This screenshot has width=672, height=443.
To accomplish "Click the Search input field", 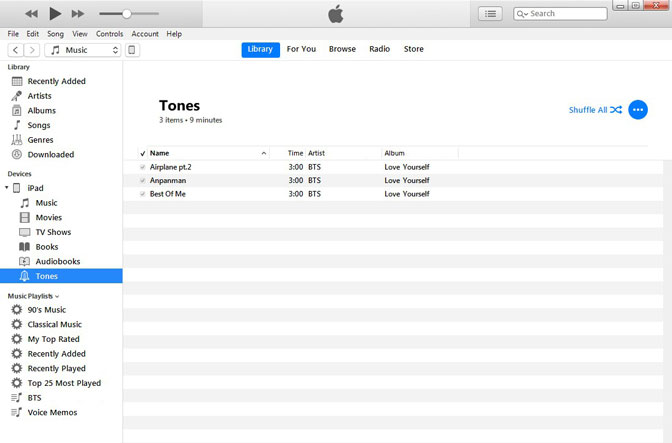I will click(560, 14).
